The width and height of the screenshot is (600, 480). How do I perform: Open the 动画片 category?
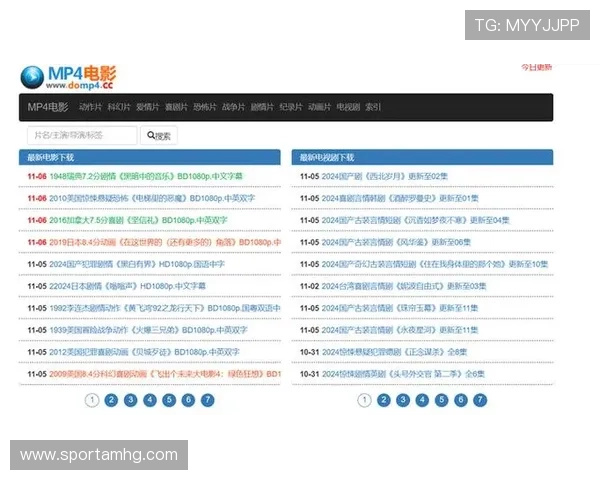click(319, 107)
